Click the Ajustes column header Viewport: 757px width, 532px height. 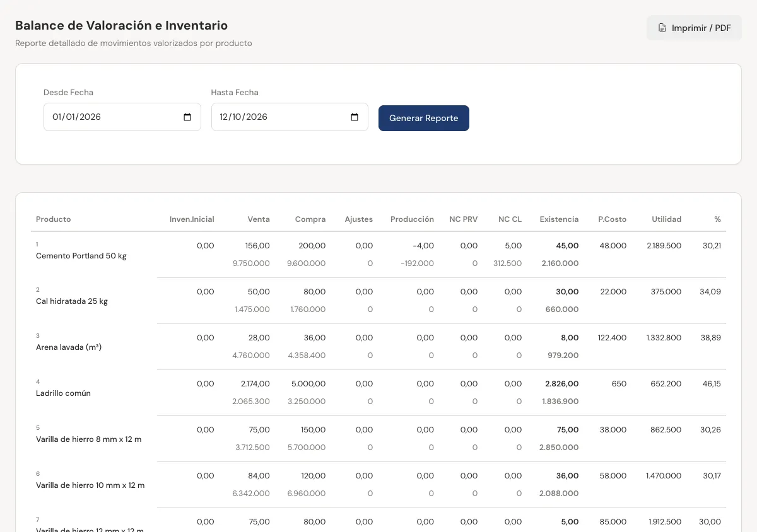[359, 219]
